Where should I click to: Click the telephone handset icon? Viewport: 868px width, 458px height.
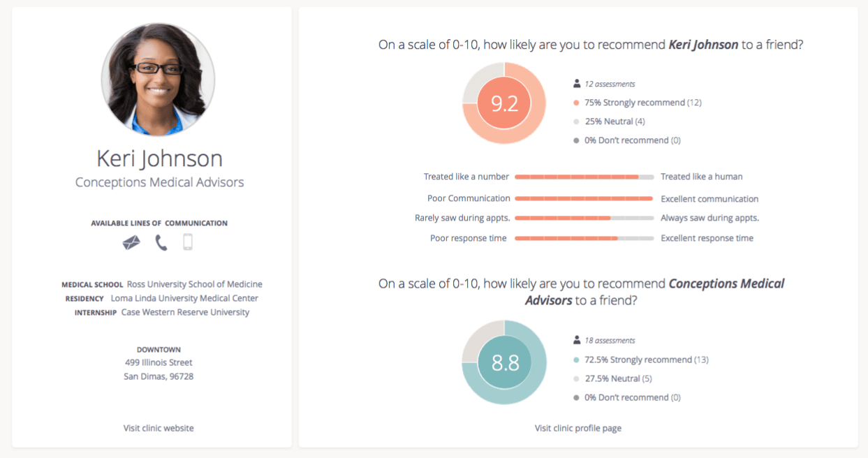pos(161,242)
